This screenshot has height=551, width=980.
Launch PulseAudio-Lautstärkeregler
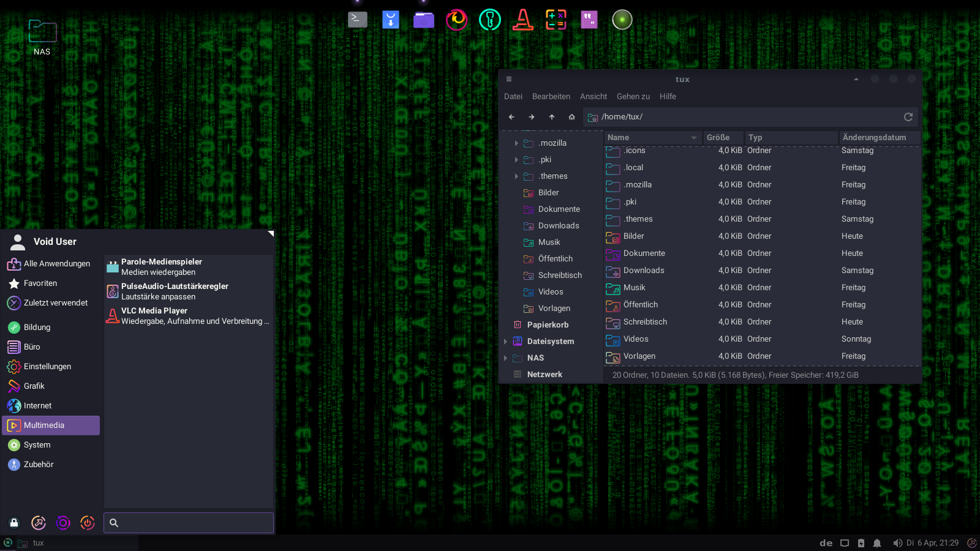188,291
